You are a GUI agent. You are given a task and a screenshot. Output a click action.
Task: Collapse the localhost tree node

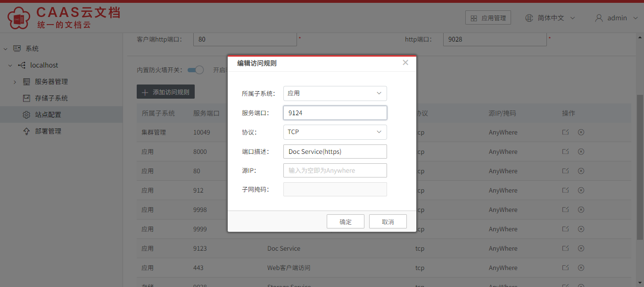[10, 65]
